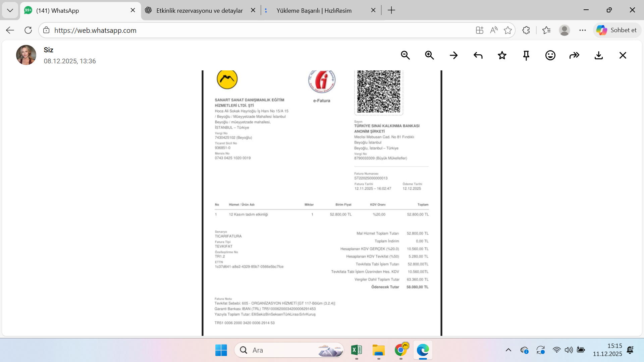This screenshot has width=644, height=362.
Task: Show hidden system tray icons
Action: (x=508, y=350)
